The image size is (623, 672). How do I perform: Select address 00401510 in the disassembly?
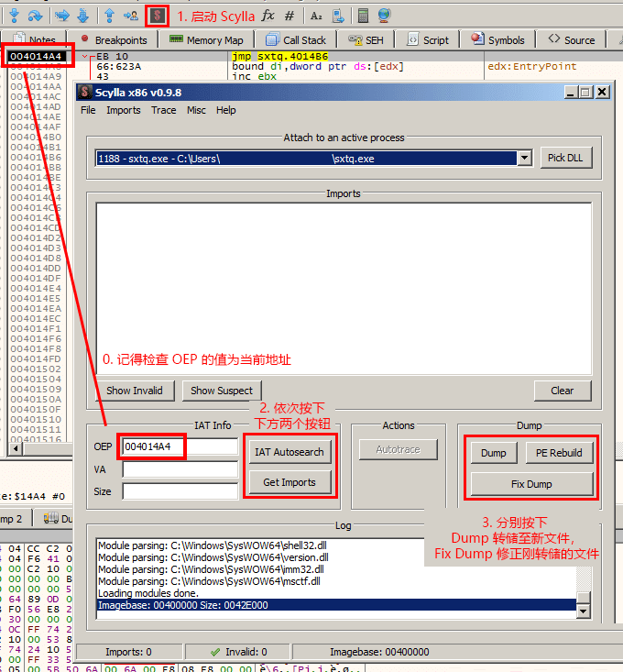pos(36,419)
